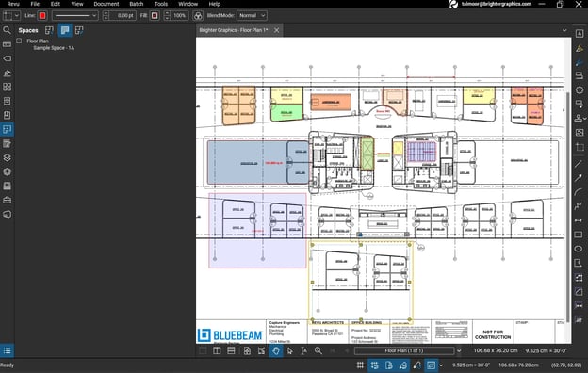The height and width of the screenshot is (373, 588).
Task: Select Sample Space - 1A in tree
Action: [54, 48]
